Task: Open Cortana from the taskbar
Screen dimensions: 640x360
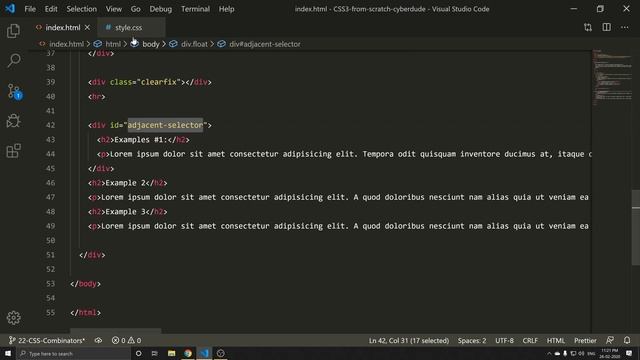Action: coord(138,353)
